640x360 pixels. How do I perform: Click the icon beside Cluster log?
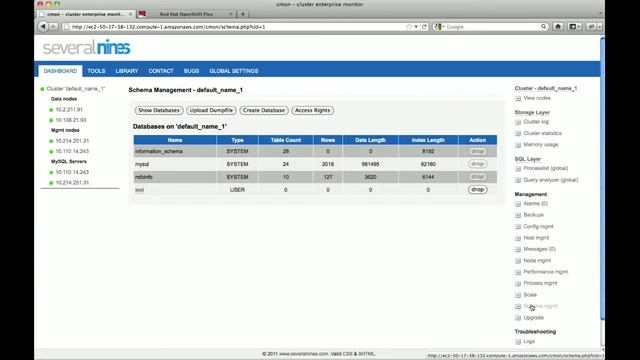pos(518,122)
